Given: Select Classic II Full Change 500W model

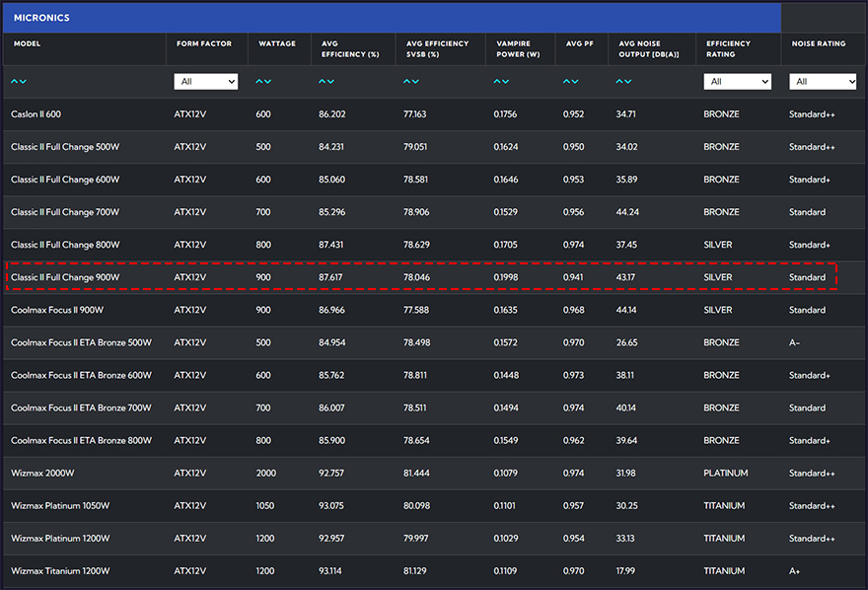Looking at the screenshot, I should (x=65, y=147).
